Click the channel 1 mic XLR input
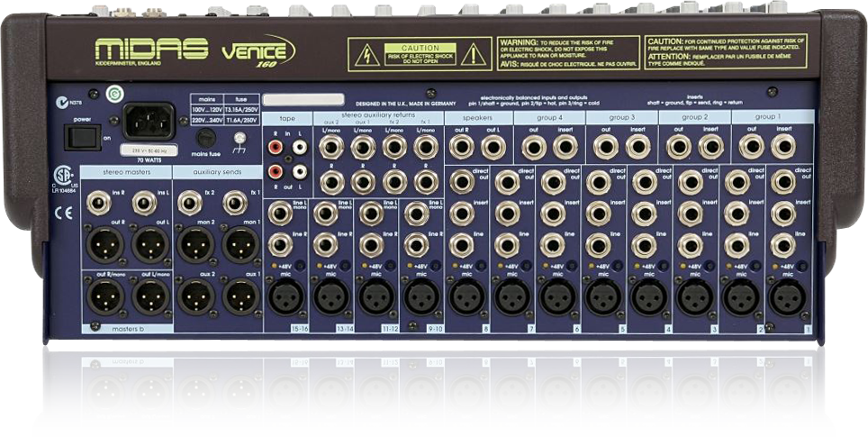The height and width of the screenshot is (437, 868). 787,296
